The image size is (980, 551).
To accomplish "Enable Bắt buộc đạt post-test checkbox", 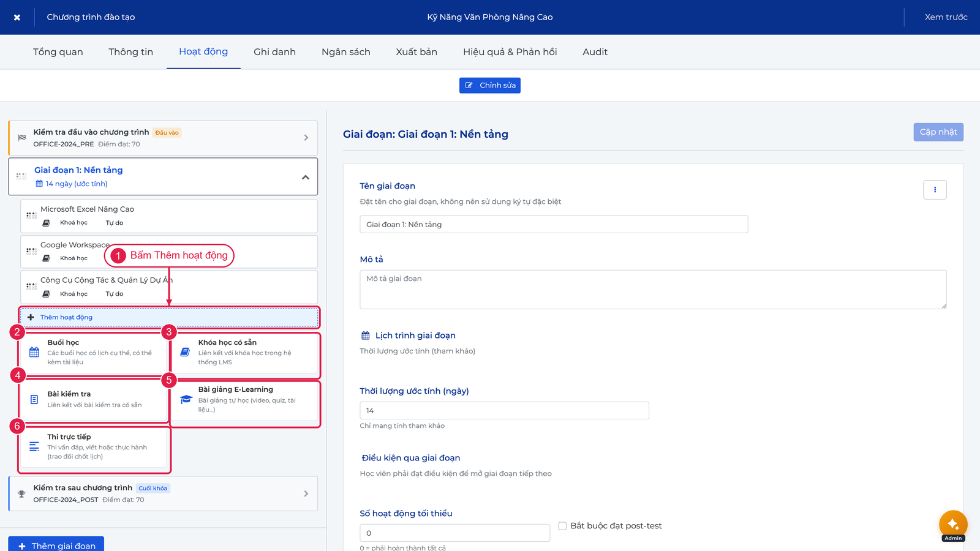I will coord(562,526).
